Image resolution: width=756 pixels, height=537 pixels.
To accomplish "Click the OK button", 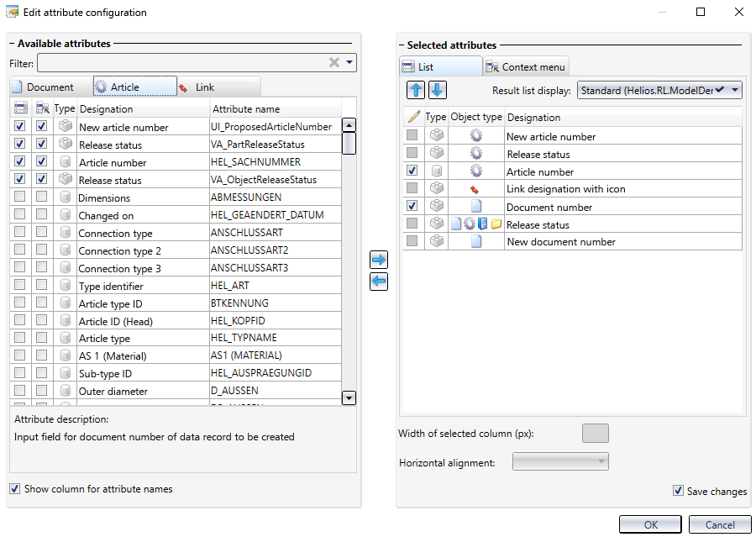I will [649, 524].
